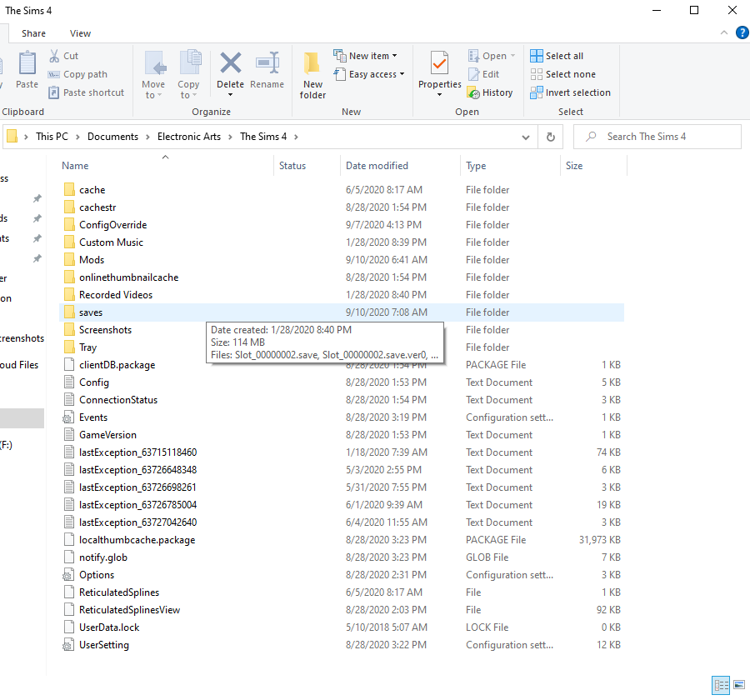The image size is (750, 700).
Task: Sort by the Size column header
Action: [574, 166]
